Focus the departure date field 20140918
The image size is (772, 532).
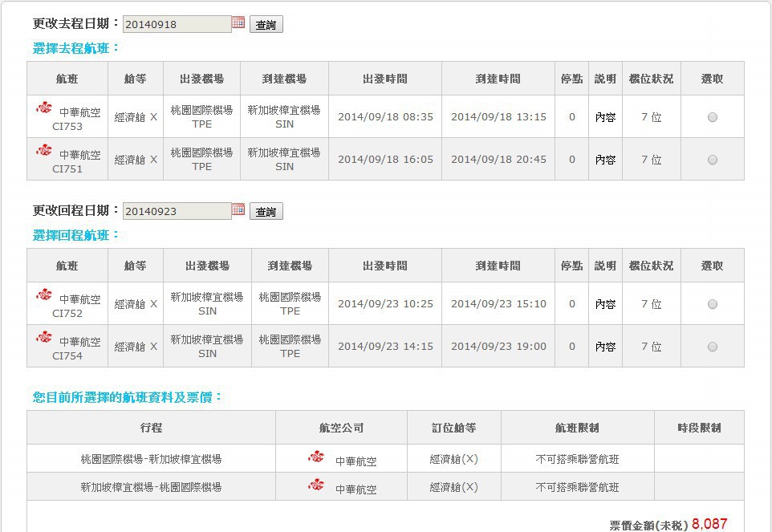pyautogui.click(x=177, y=24)
